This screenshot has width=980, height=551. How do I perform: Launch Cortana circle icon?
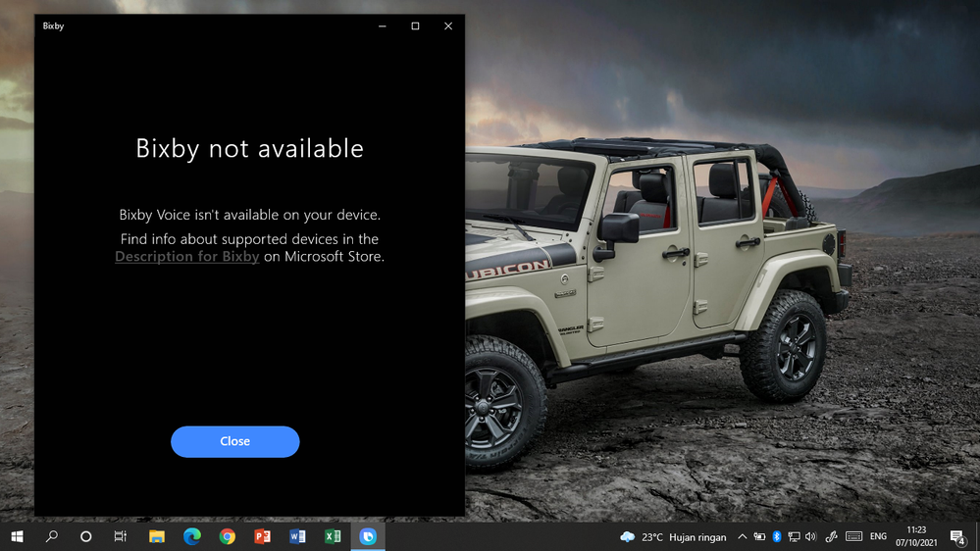coord(86,536)
